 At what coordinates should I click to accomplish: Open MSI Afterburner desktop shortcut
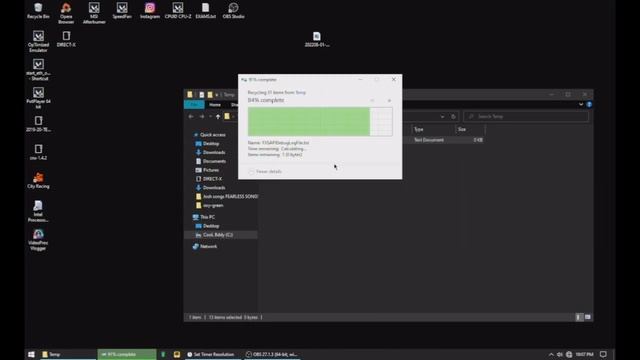94,13
